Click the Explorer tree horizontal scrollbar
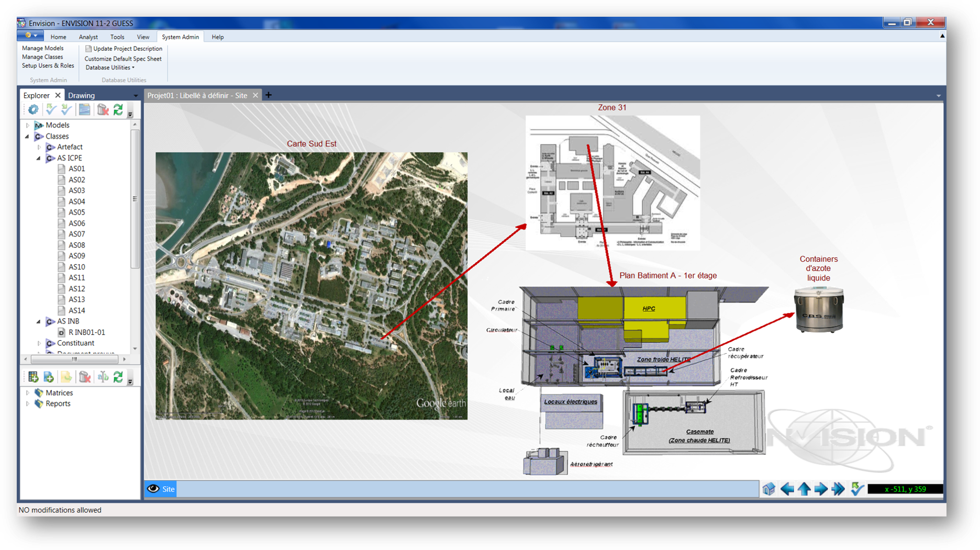 coord(74,359)
